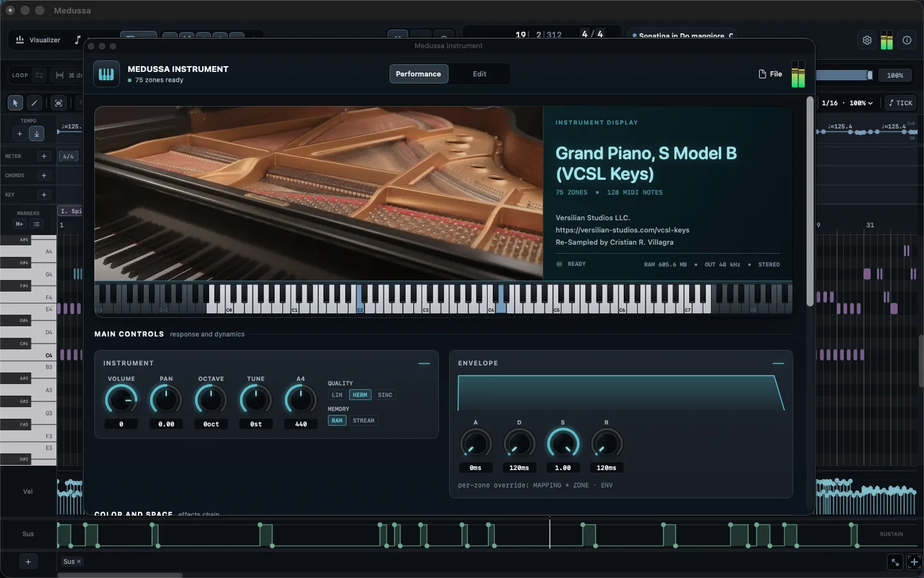Click the A4 tuning knob
924x578 pixels.
(301, 400)
